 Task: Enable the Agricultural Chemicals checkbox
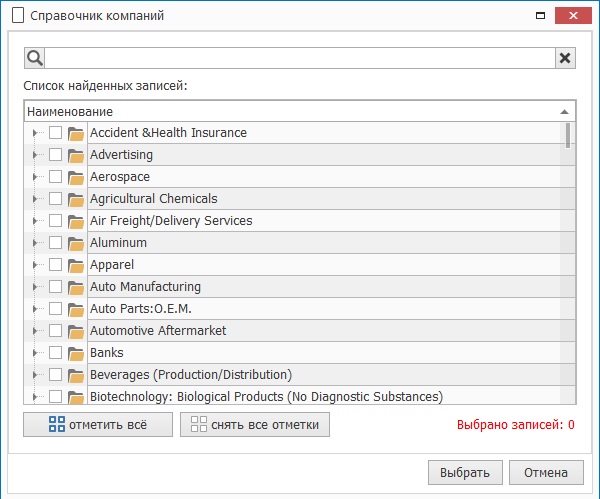[55, 199]
